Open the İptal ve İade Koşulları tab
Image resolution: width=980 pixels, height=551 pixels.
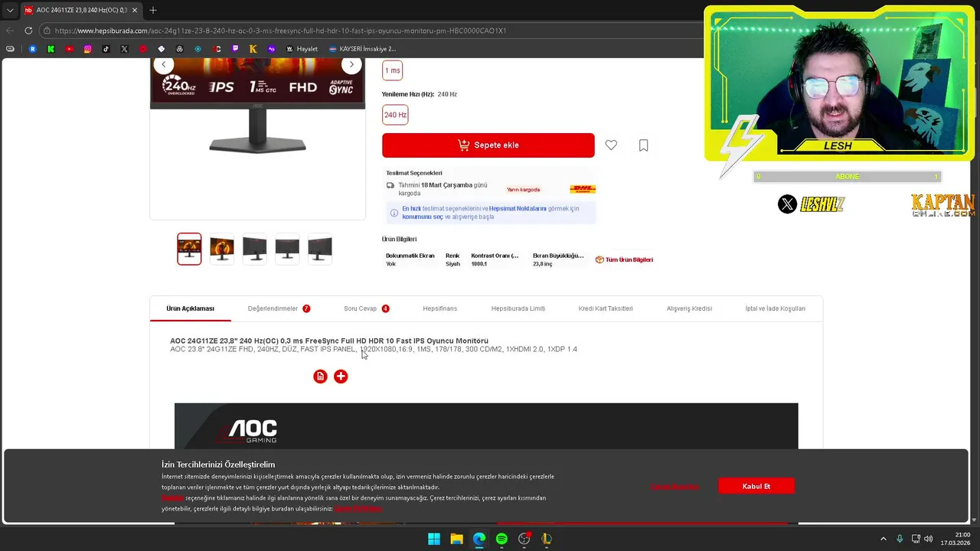point(775,308)
